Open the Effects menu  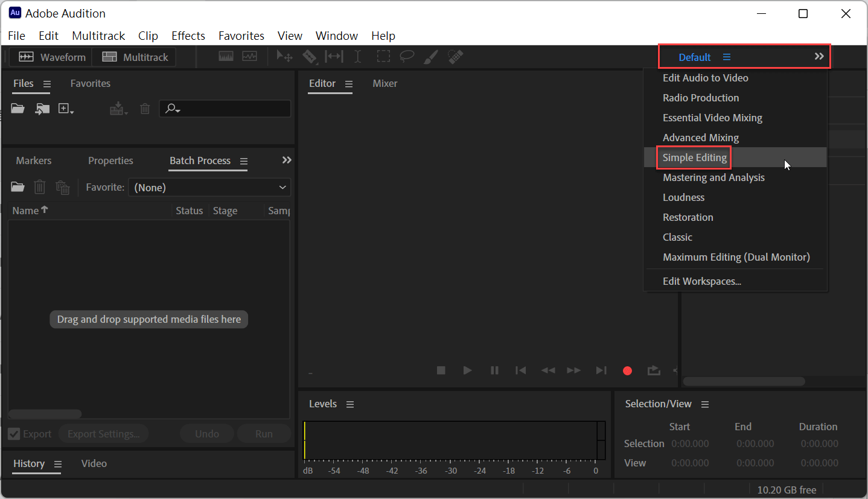point(188,36)
